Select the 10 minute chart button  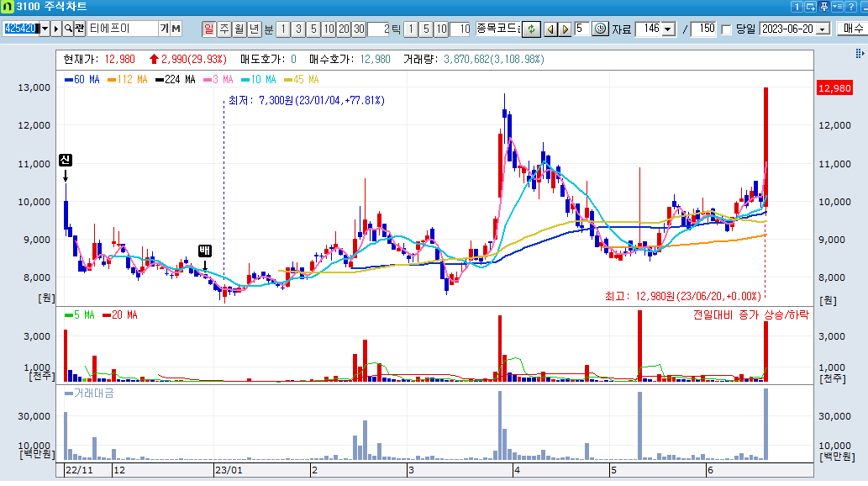[329, 29]
